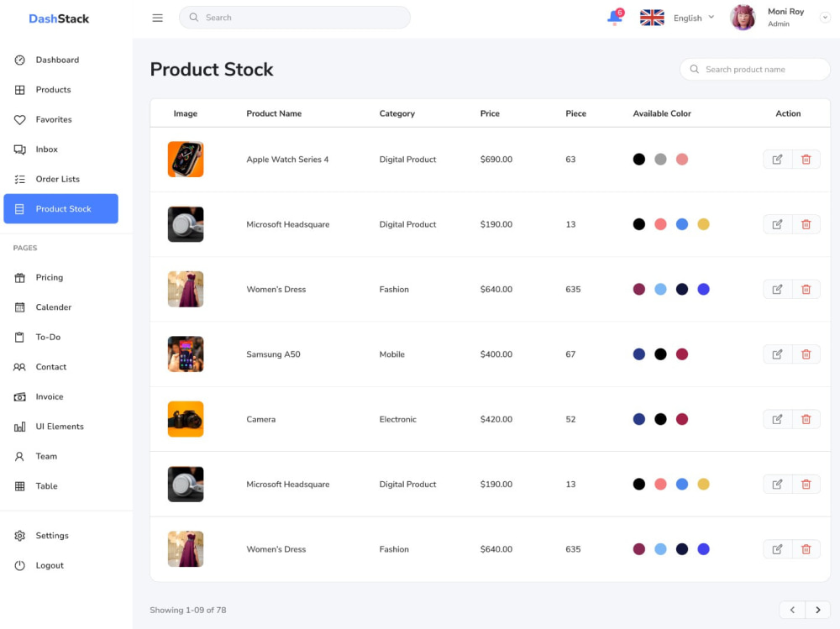Viewport: 840px width, 629px height.
Task: Open Apple Watch product thumbnail
Action: (186, 159)
